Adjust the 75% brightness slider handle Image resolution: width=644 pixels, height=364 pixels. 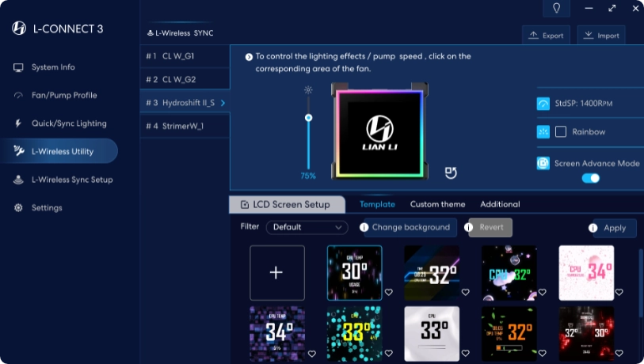pyautogui.click(x=308, y=118)
